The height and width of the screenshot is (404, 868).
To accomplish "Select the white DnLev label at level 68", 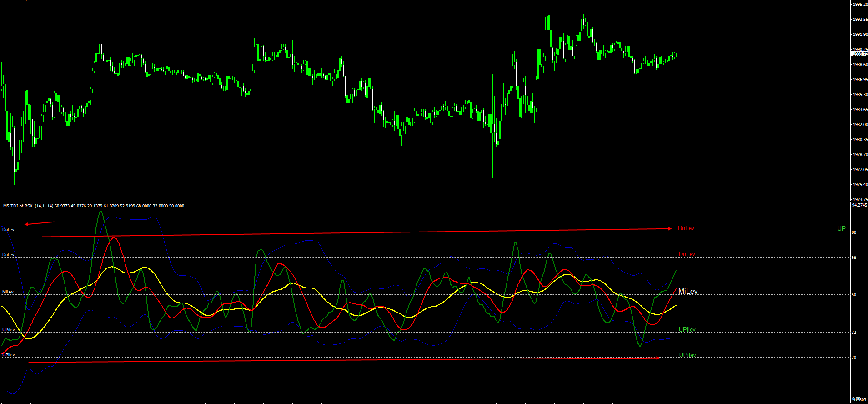I will coord(9,255).
